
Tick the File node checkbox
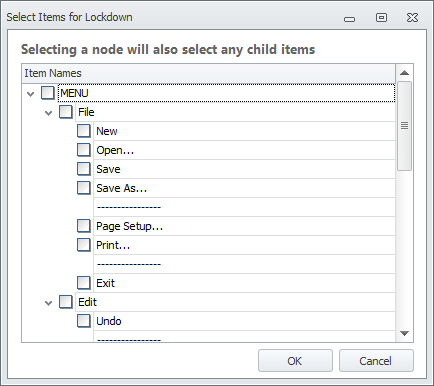tap(66, 112)
